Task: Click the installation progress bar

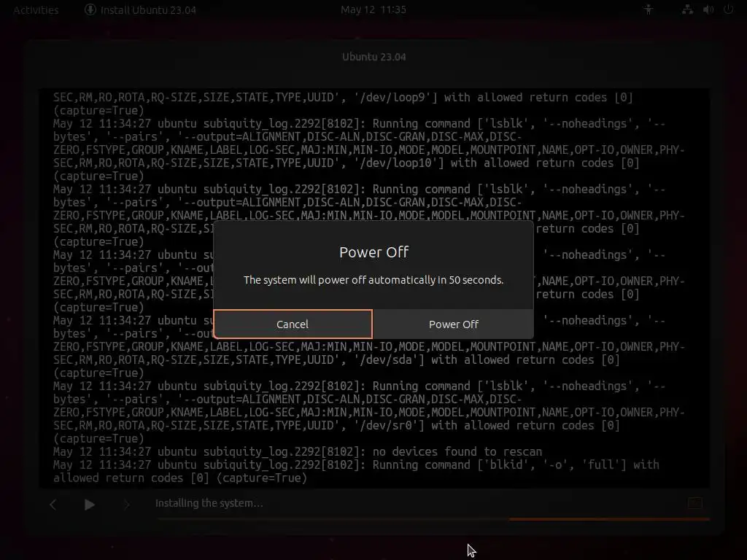Action: [x=433, y=519]
